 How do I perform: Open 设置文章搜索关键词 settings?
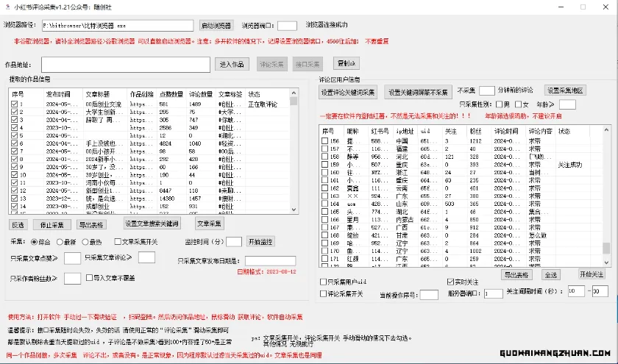coord(152,224)
